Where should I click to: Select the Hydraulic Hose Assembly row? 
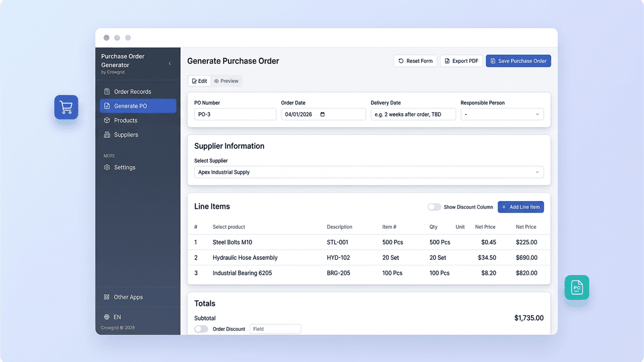pyautogui.click(x=369, y=257)
